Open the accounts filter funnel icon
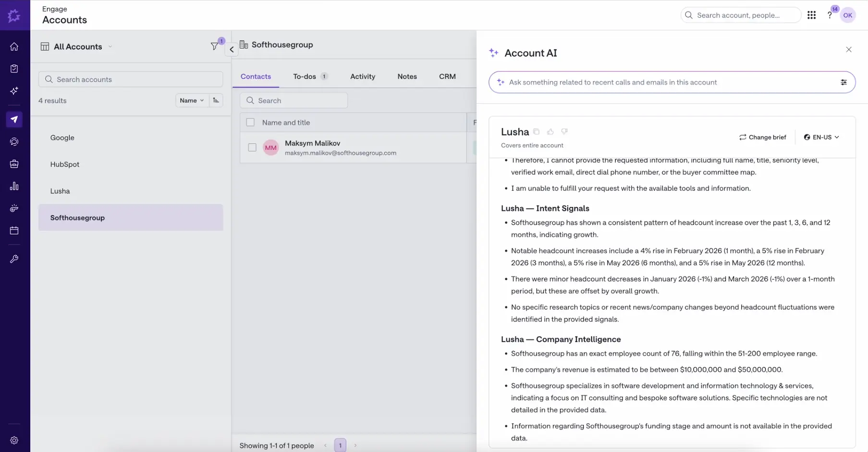This screenshot has height=452, width=868. (x=215, y=47)
